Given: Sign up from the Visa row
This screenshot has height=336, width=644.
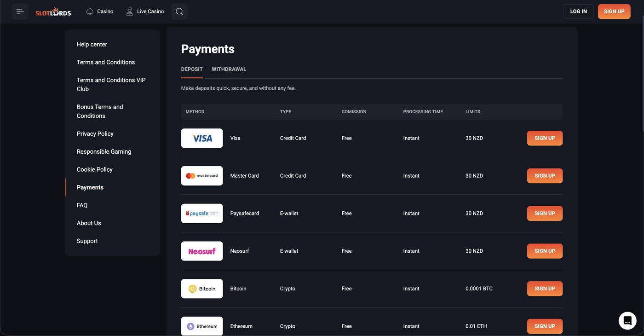Looking at the screenshot, I should (x=545, y=138).
